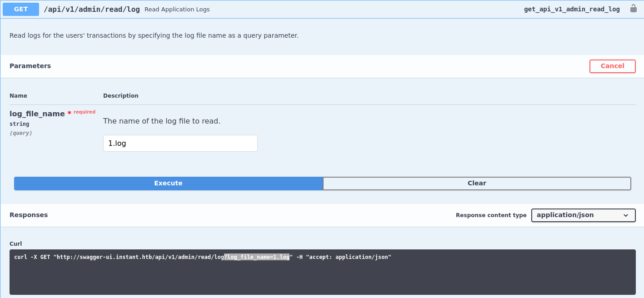Click the /api/v1/admin/read/log endpoint path
Image resolution: width=644 pixels, height=298 pixels.
click(x=92, y=9)
